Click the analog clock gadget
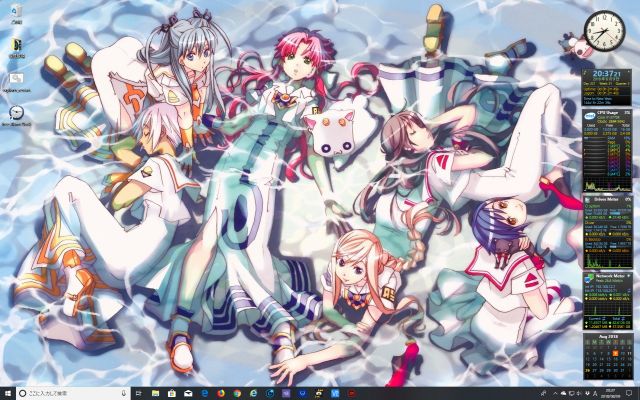The height and width of the screenshot is (400, 640). tap(604, 31)
